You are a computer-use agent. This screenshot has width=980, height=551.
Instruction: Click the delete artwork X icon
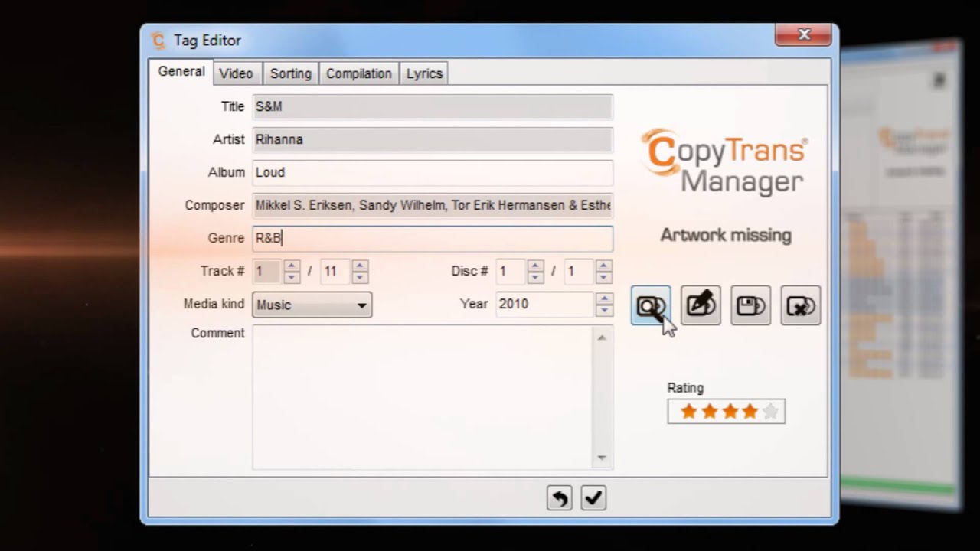(x=801, y=305)
